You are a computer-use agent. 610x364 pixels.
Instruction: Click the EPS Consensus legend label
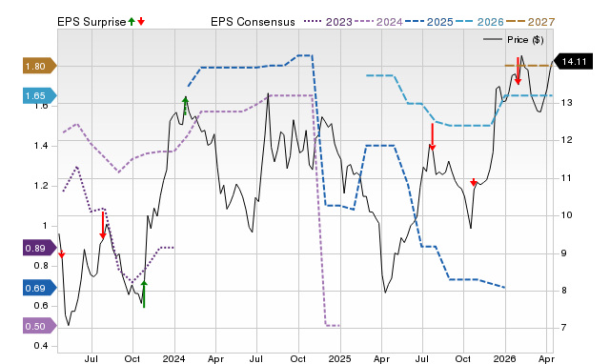[253, 22]
